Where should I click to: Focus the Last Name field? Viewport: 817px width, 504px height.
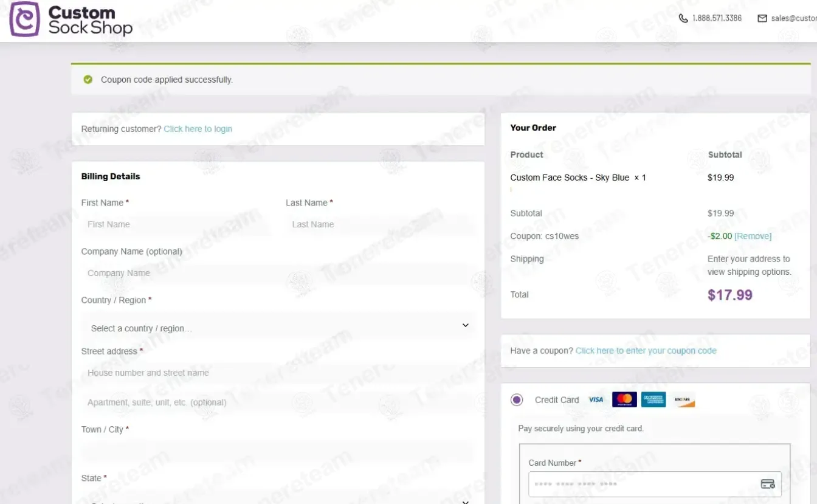click(380, 224)
